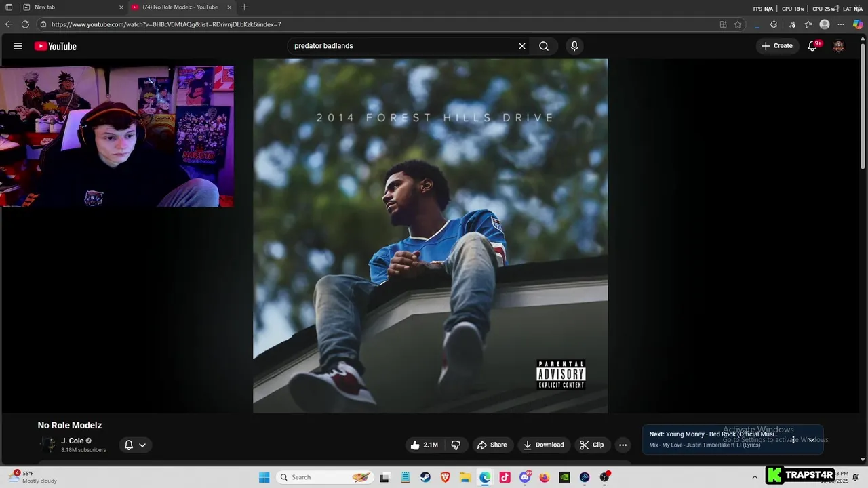Like the No Role Modelz video

(424, 445)
